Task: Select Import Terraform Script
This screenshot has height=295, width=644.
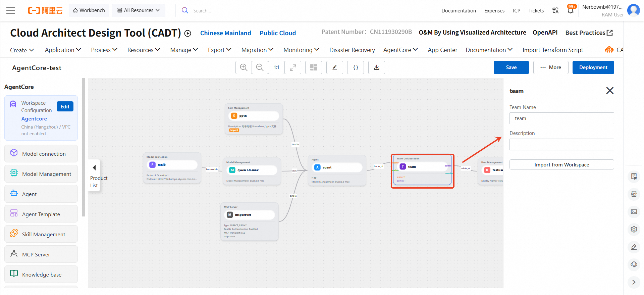Action: click(x=553, y=50)
